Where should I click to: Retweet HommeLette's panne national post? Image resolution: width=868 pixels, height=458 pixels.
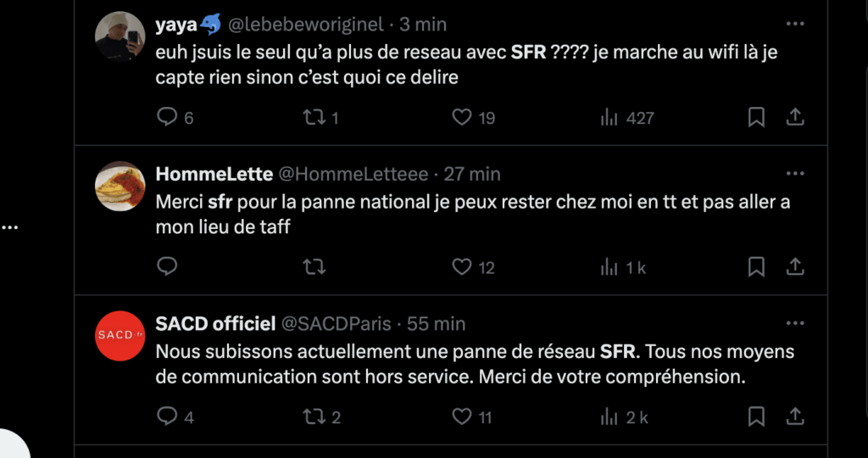[x=314, y=267]
